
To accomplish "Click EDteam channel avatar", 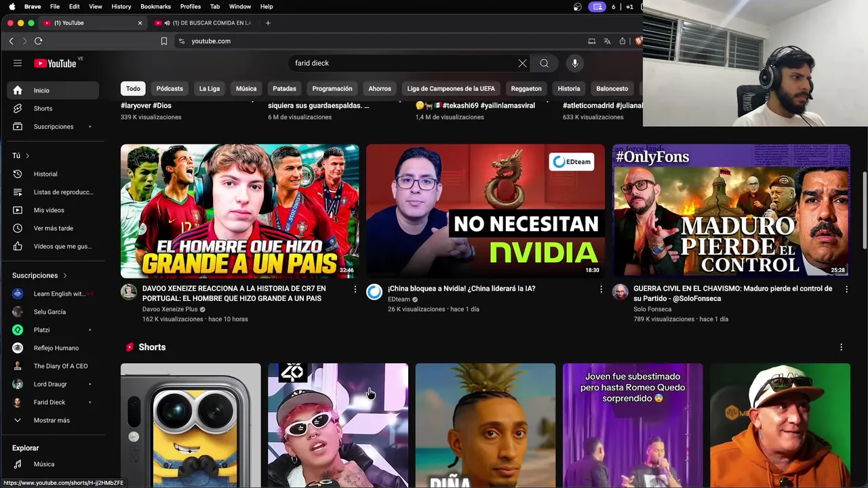I will pos(374,292).
